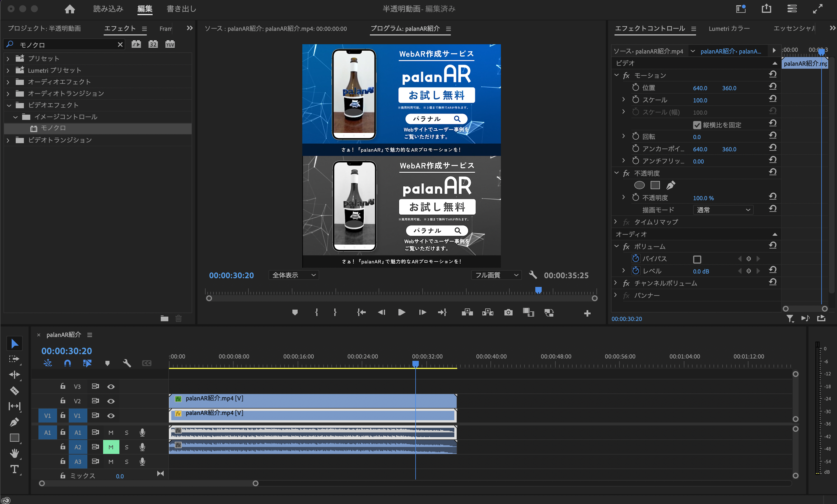Toggle animation stopwatch for スケール
Viewport: 837px width, 504px height.
tap(635, 100)
